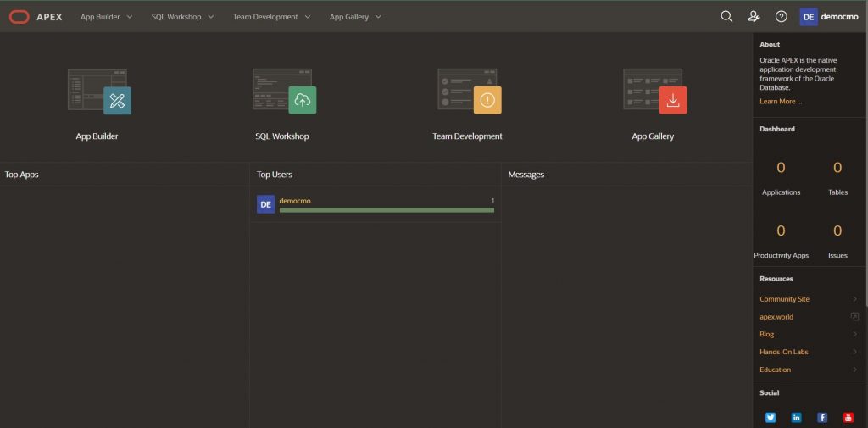
Task: Follow the Learn More link
Action: [781, 102]
